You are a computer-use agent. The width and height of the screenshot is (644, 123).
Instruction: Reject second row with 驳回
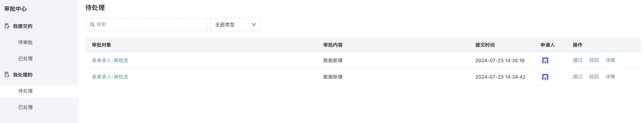point(594,77)
